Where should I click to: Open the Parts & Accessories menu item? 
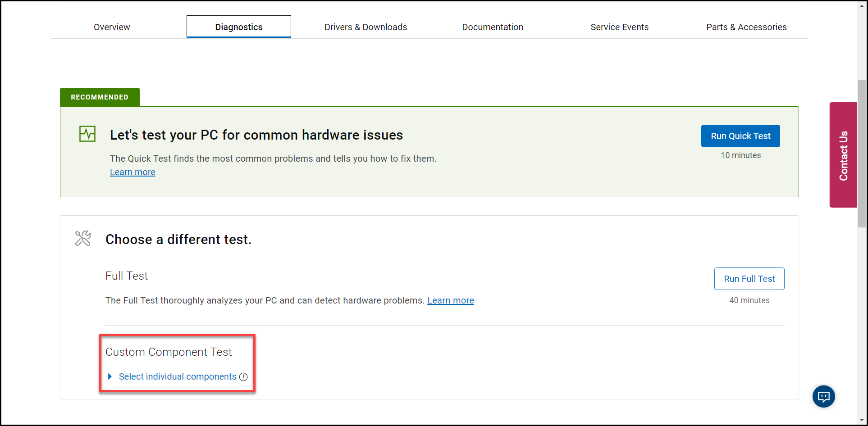tap(746, 27)
